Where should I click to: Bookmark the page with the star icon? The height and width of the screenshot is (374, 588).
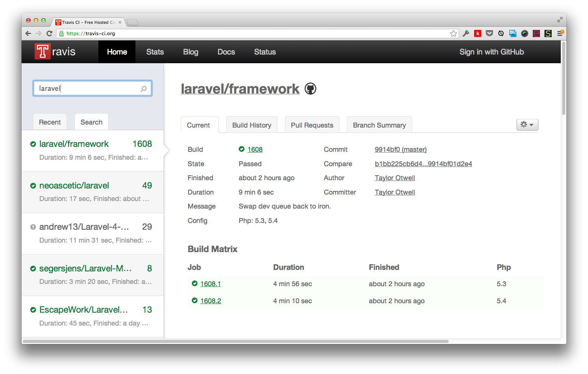coord(453,33)
